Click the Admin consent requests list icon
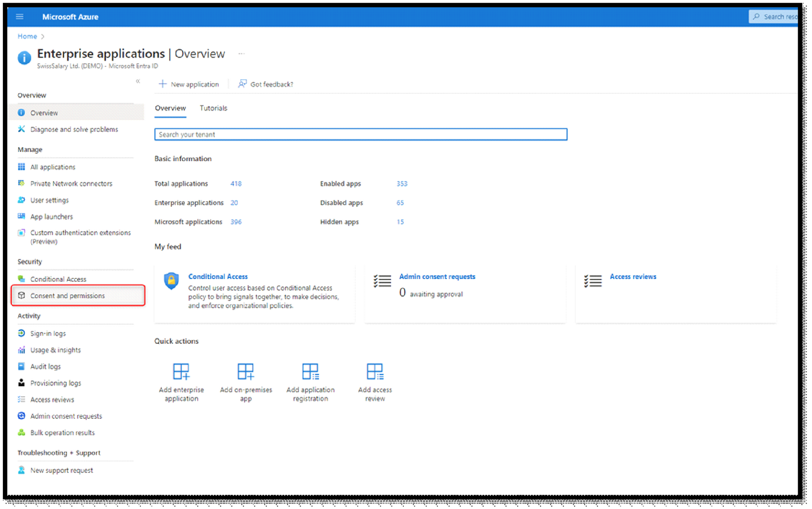This screenshot has width=812, height=509. (x=383, y=281)
